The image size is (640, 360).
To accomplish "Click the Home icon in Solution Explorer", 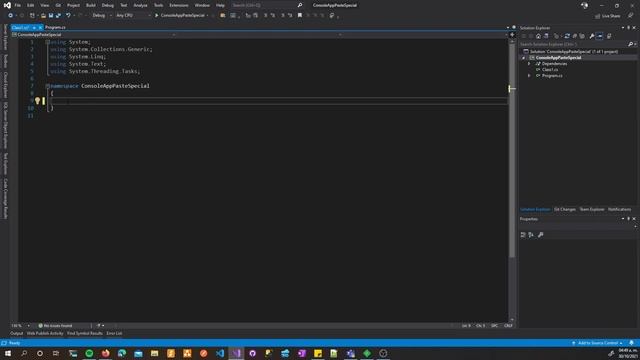I will [x=538, y=36].
